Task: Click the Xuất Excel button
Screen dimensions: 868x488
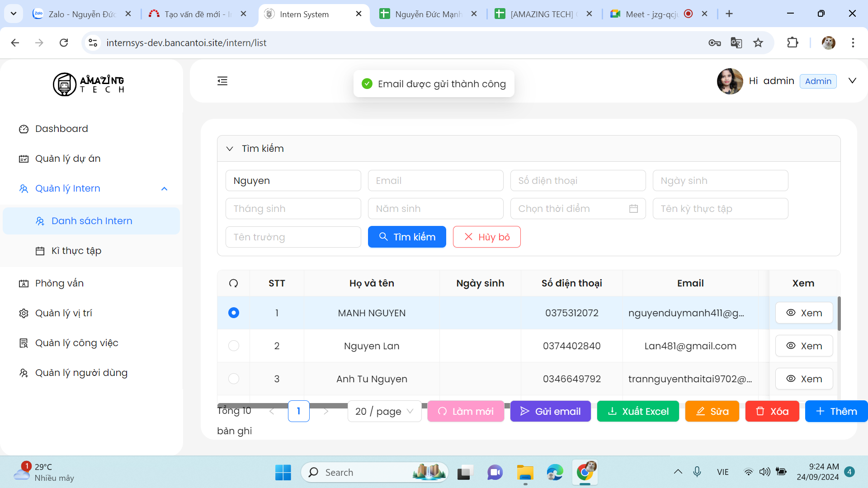Action: click(x=637, y=411)
